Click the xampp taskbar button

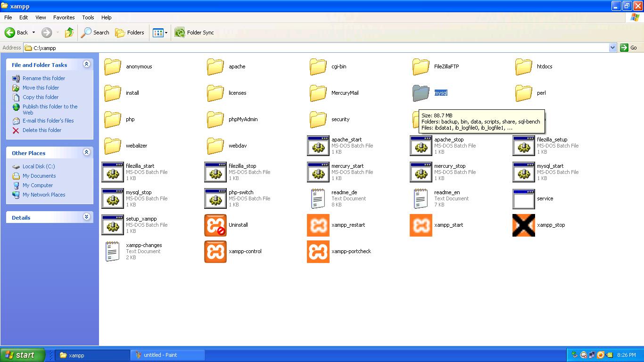click(92, 355)
